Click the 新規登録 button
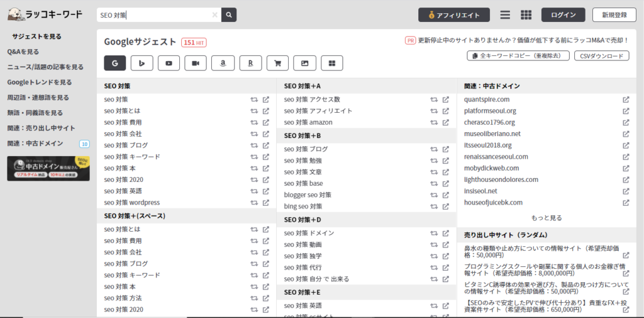 pos(614,15)
